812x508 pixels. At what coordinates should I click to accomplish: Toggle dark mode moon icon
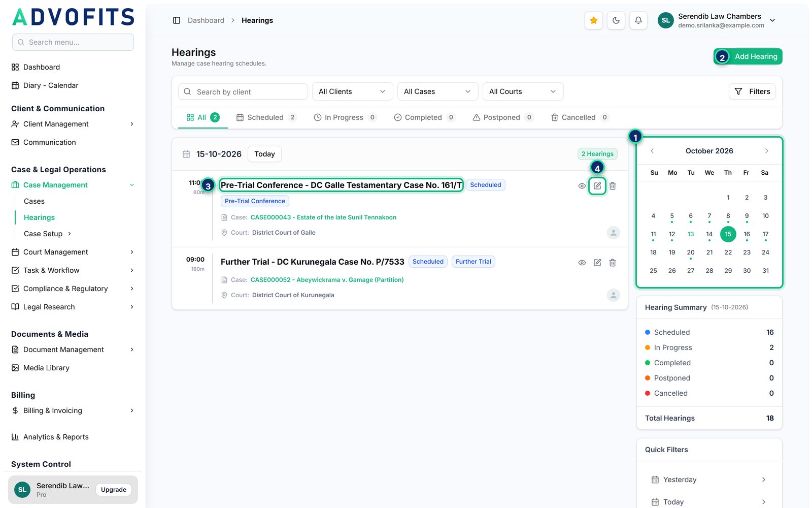[616, 20]
